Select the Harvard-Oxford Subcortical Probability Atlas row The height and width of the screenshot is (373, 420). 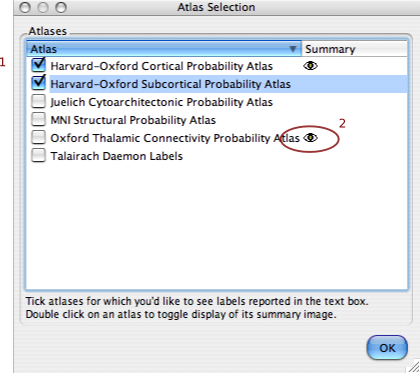217,84
